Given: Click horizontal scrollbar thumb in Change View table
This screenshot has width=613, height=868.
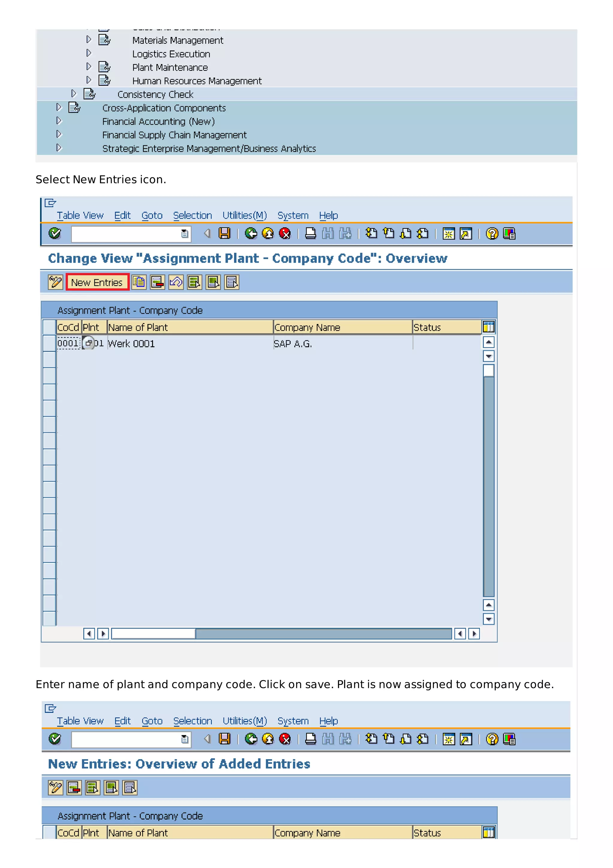Looking at the screenshot, I should click(153, 633).
